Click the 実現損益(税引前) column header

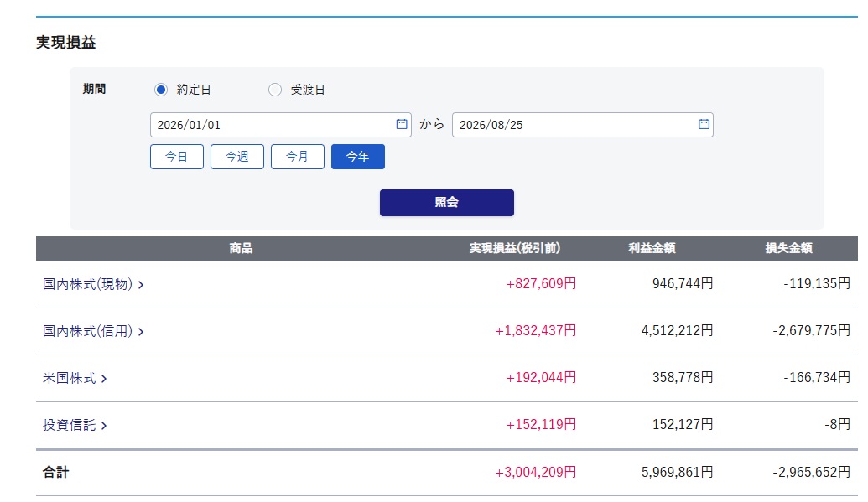coord(515,249)
